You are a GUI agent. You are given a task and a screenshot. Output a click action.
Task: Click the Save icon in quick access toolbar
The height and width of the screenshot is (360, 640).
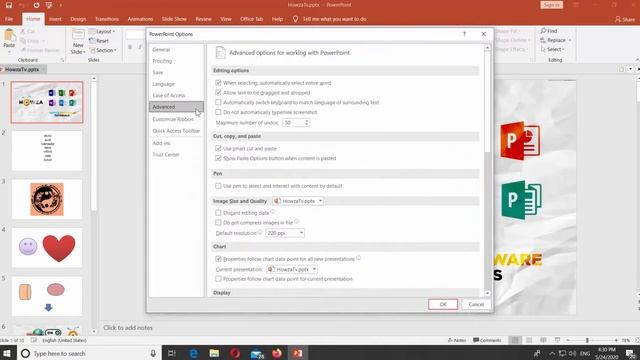pyautogui.click(x=9, y=5)
